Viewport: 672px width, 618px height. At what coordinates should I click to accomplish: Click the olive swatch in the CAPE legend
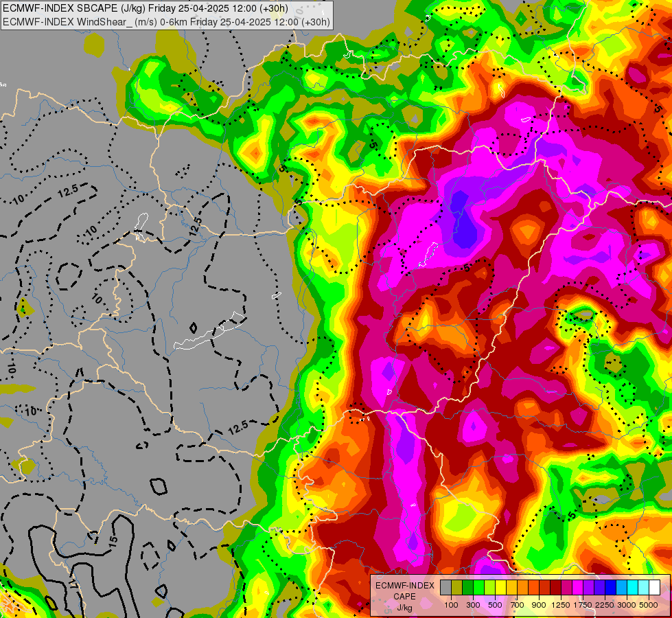[x=457, y=587]
